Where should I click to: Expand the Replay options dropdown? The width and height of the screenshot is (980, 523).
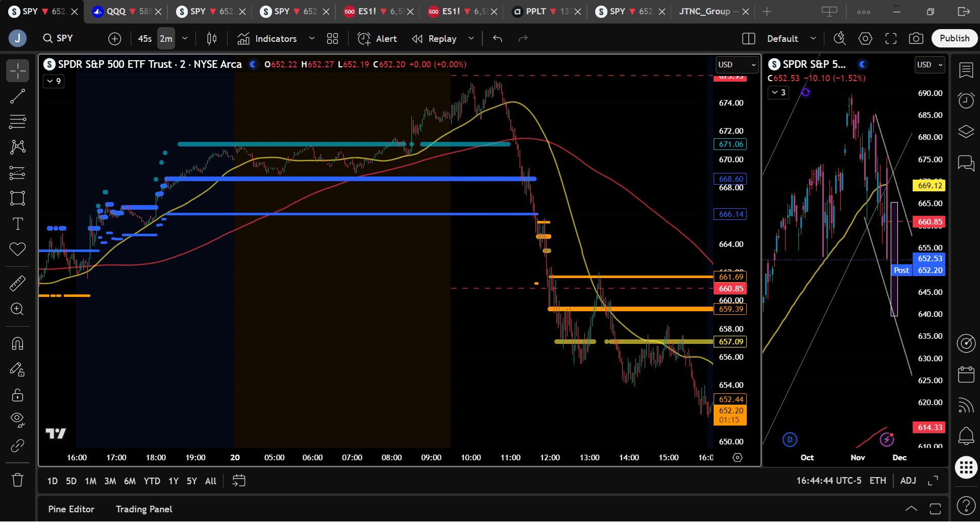click(471, 38)
